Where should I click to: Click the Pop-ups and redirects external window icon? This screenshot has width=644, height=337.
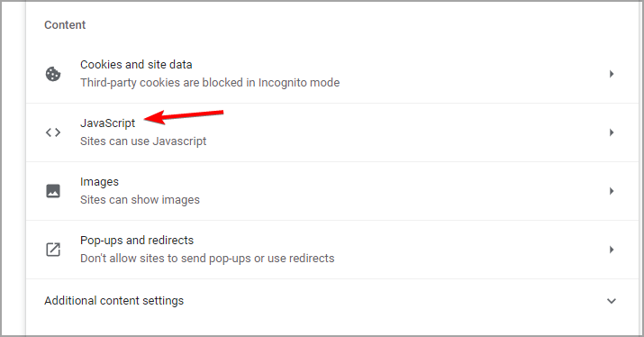click(53, 250)
